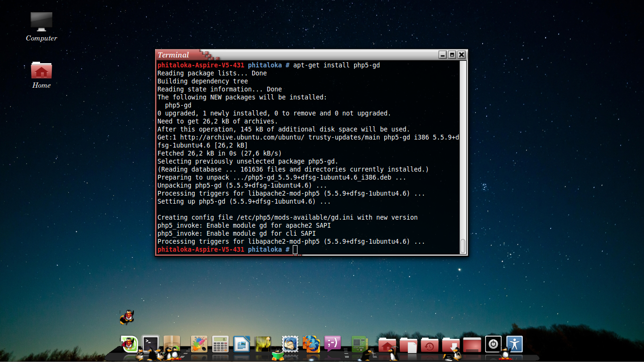644x362 pixels.
Task: Open the Calculator from the dock
Action: 221,344
